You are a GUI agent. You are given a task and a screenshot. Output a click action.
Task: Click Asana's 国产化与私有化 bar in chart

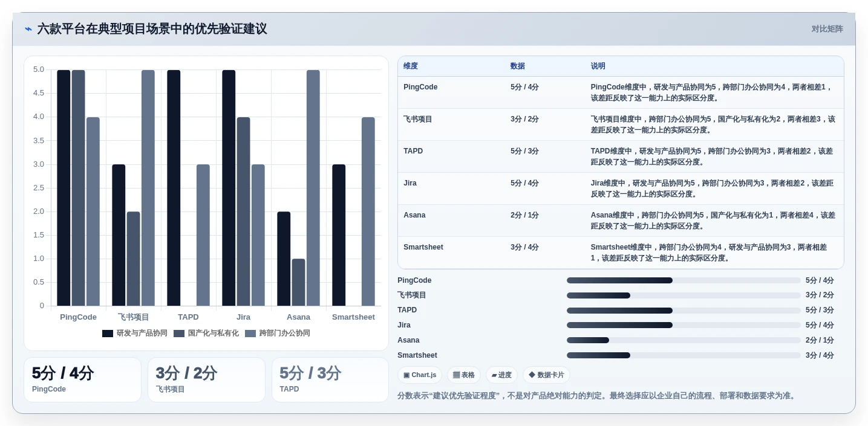point(299,282)
